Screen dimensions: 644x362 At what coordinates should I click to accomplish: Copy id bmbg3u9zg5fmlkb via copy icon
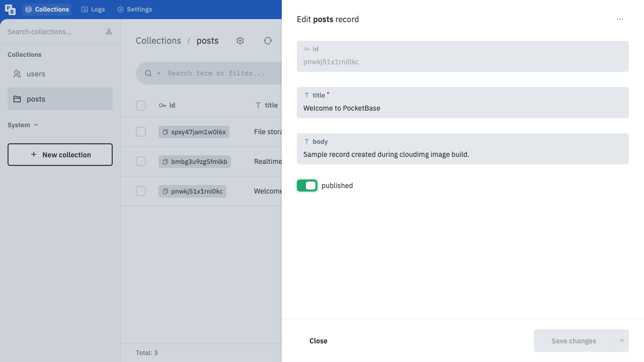tap(165, 162)
